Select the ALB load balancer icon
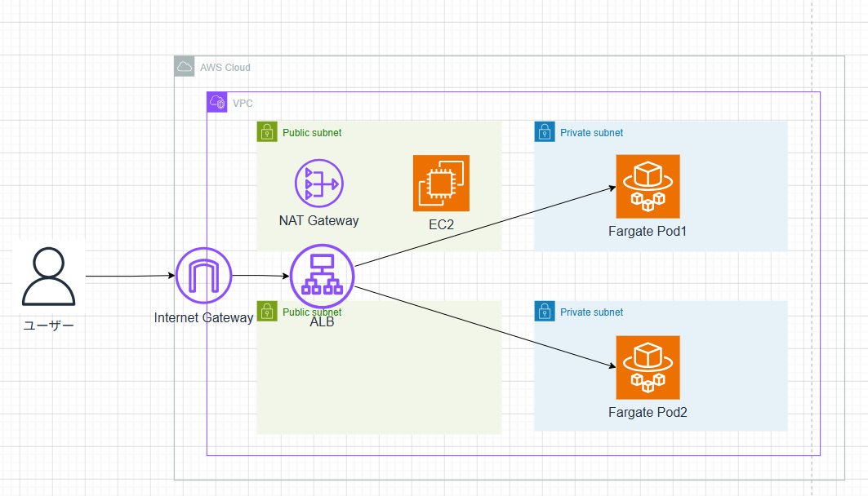The width and height of the screenshot is (868, 496). [323, 276]
